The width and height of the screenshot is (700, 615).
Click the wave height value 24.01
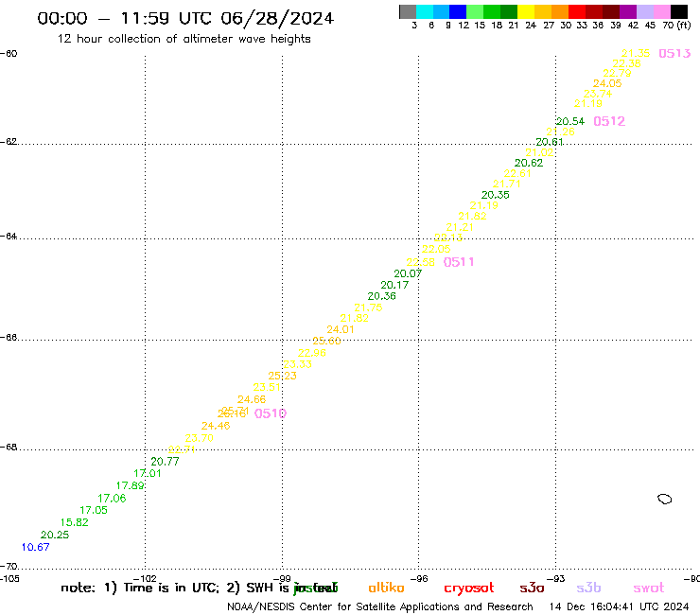(341, 329)
